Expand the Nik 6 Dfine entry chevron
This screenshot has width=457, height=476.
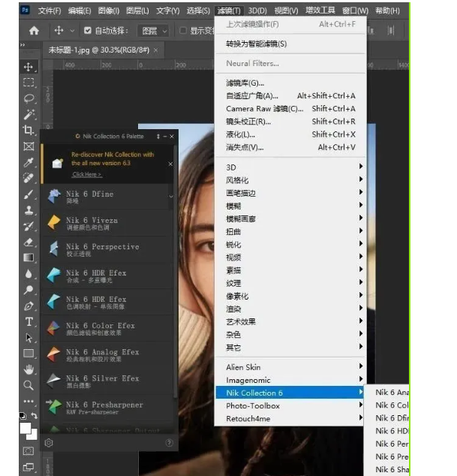coord(171,197)
